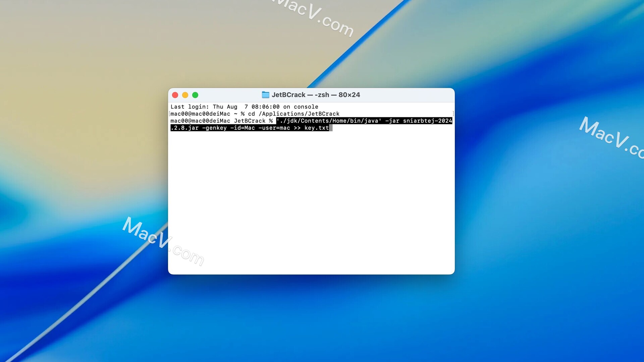Click the Last login line in terminal
This screenshot has width=644, height=362.
244,107
